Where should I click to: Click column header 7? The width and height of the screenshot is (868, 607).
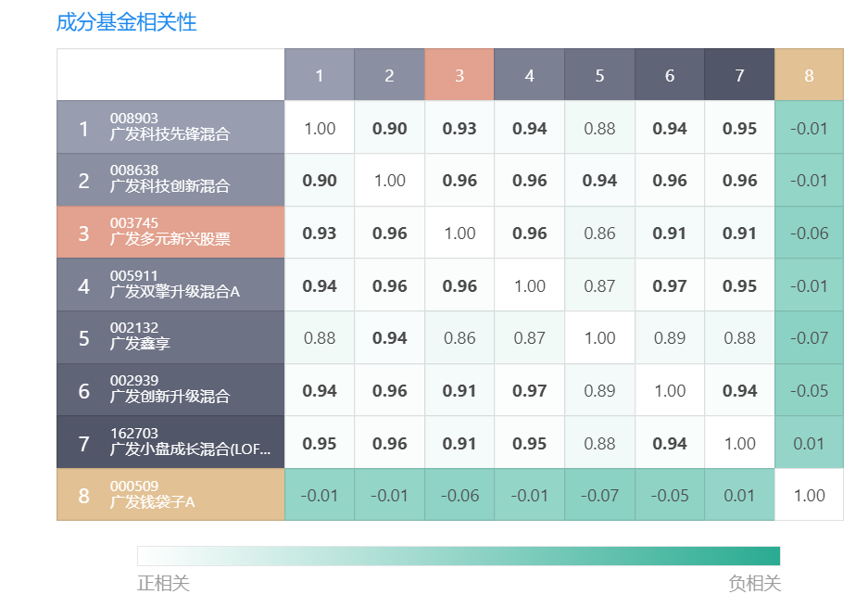click(739, 75)
